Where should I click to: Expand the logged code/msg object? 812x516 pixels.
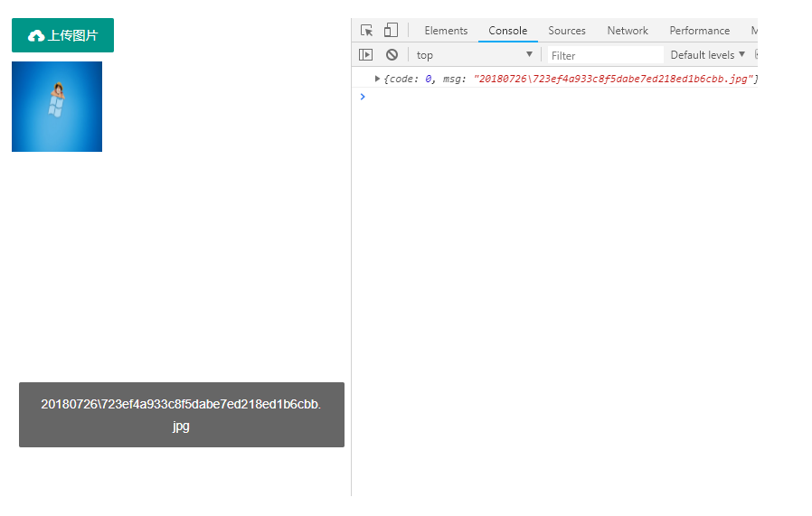(x=378, y=79)
